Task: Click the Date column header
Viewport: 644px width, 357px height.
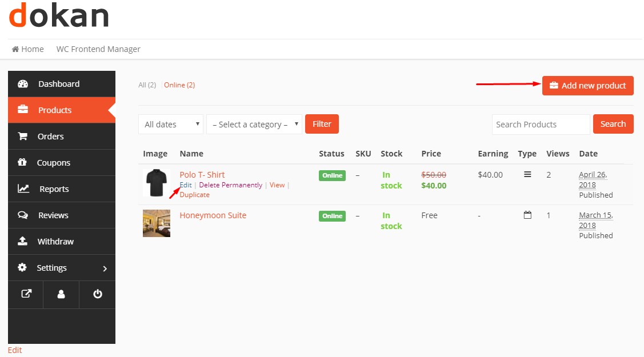Action: tap(588, 154)
